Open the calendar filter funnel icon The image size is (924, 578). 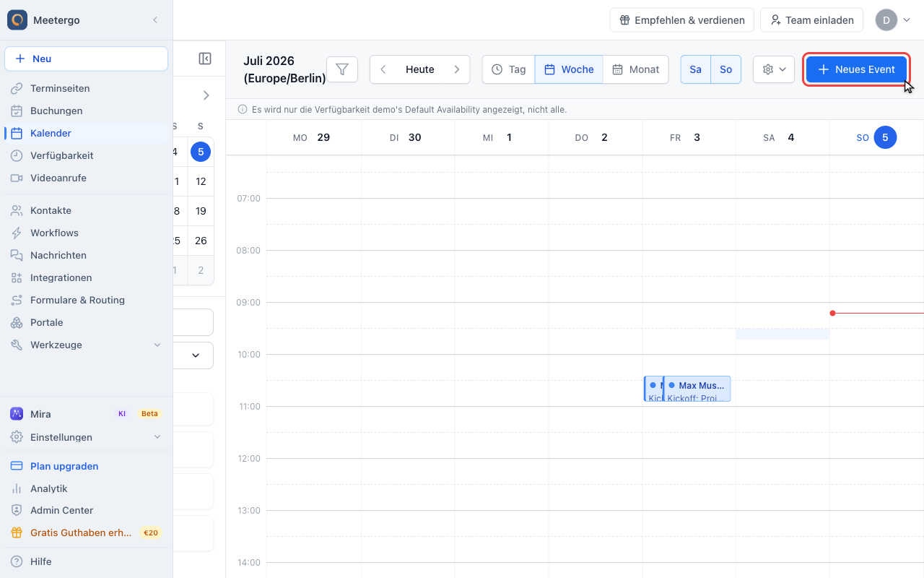pos(342,69)
